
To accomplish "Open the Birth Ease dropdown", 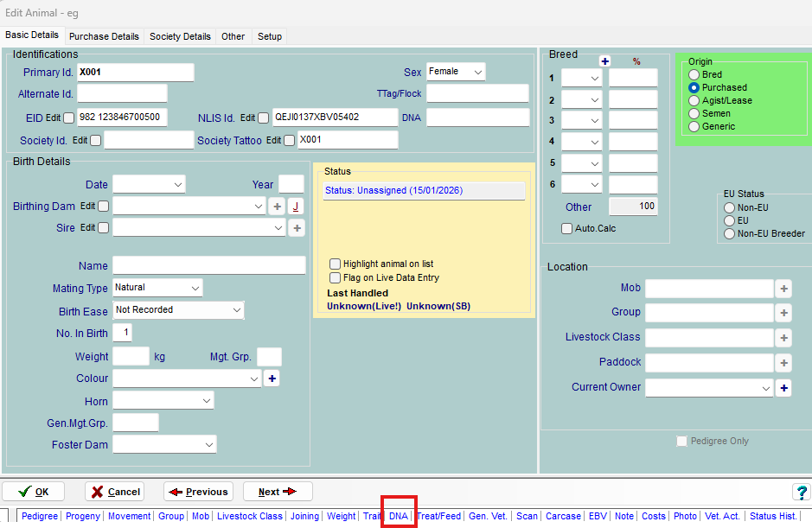I will [179, 310].
